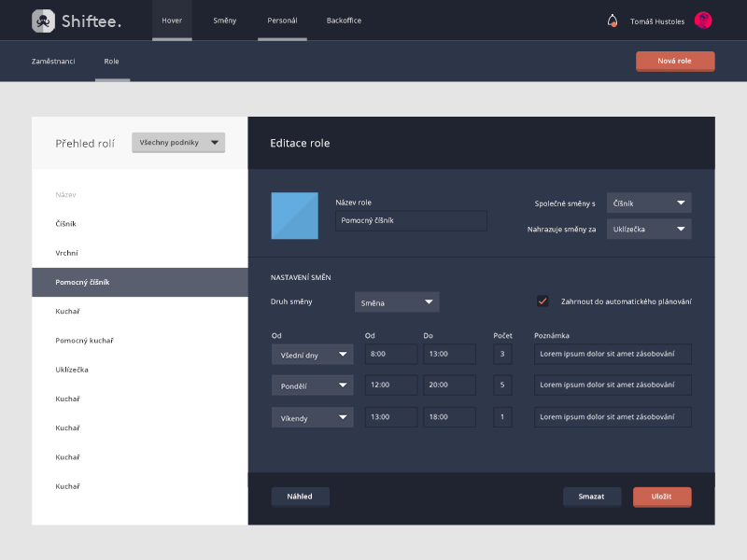Click the Náhled preview button
This screenshot has width=747, height=560.
coord(300,497)
